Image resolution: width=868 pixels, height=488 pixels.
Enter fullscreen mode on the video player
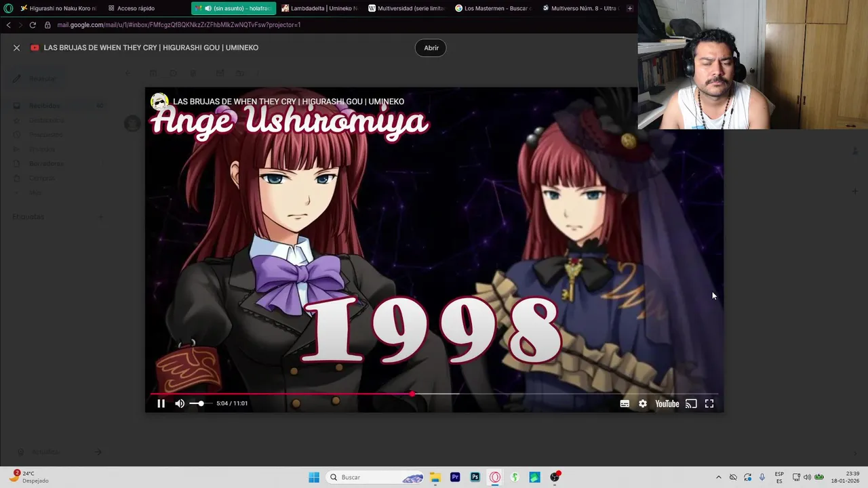click(x=709, y=403)
